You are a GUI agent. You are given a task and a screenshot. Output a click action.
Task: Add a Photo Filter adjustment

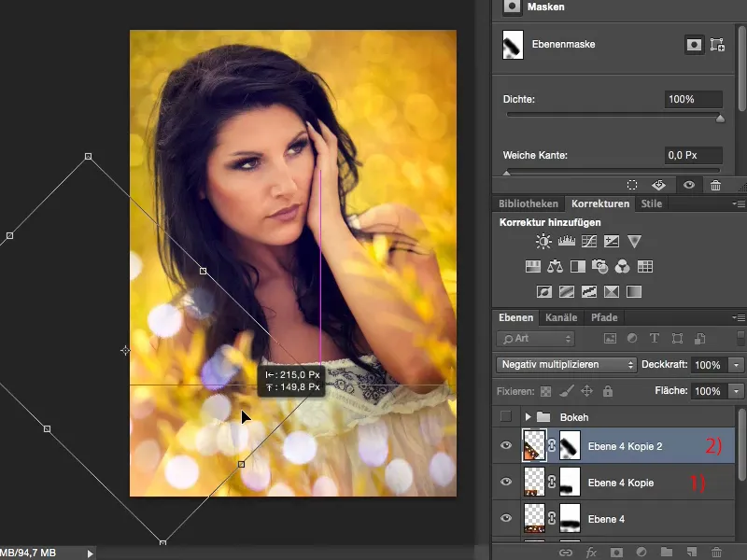(x=599, y=267)
